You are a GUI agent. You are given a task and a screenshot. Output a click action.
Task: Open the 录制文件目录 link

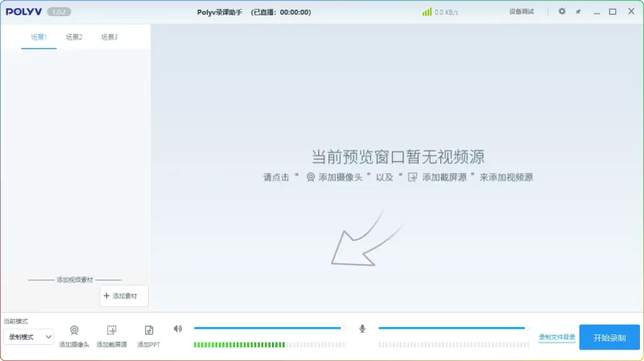coord(557,337)
